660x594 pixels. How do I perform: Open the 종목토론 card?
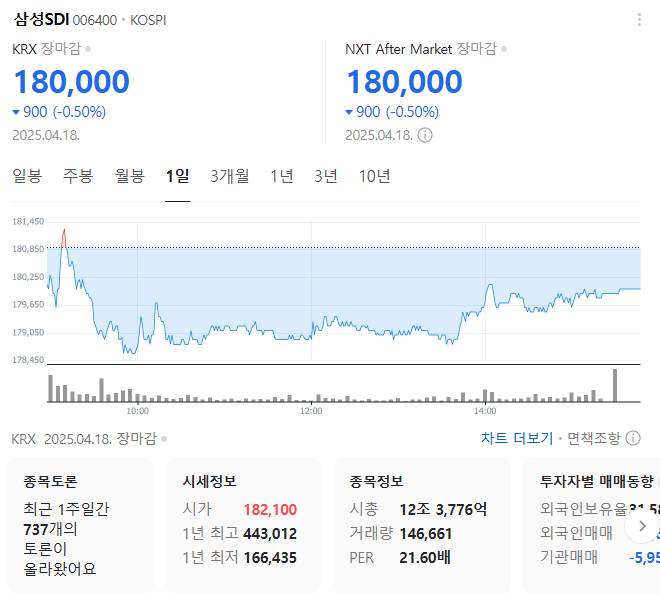(x=80, y=525)
